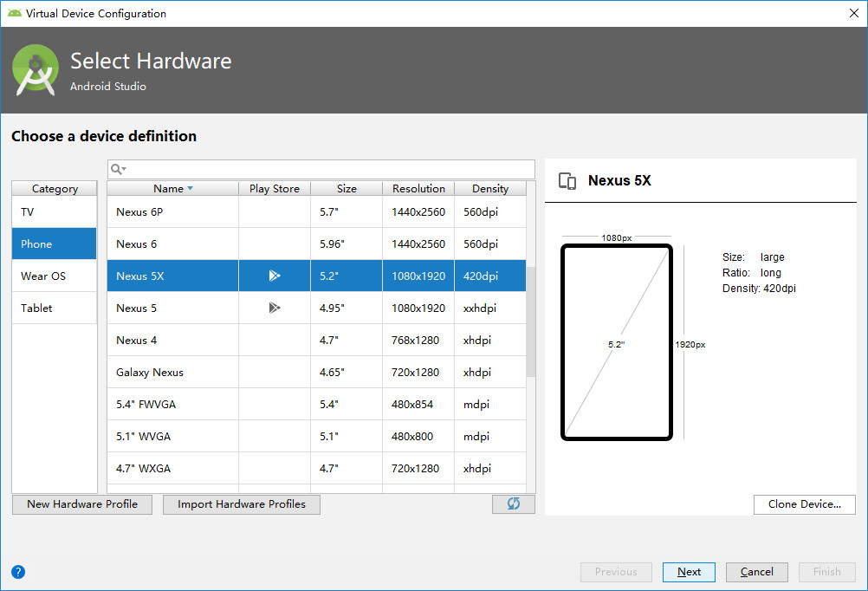This screenshot has height=591, width=868.
Task: Click the 768x1280 resolution cell
Action: tap(418, 340)
